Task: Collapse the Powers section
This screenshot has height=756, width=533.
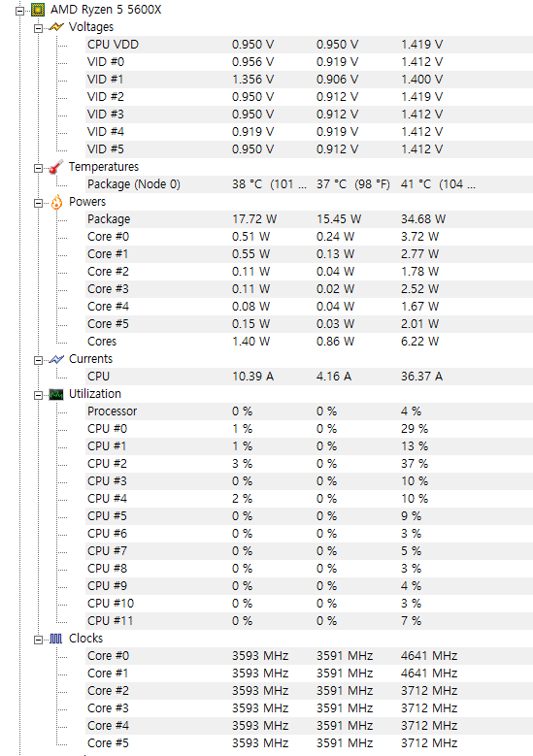Action: (x=38, y=203)
